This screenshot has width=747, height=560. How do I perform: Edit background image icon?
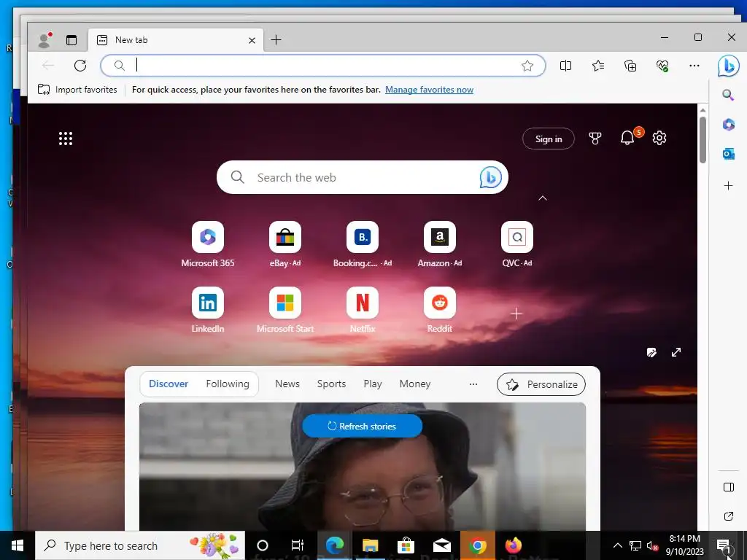tap(651, 352)
